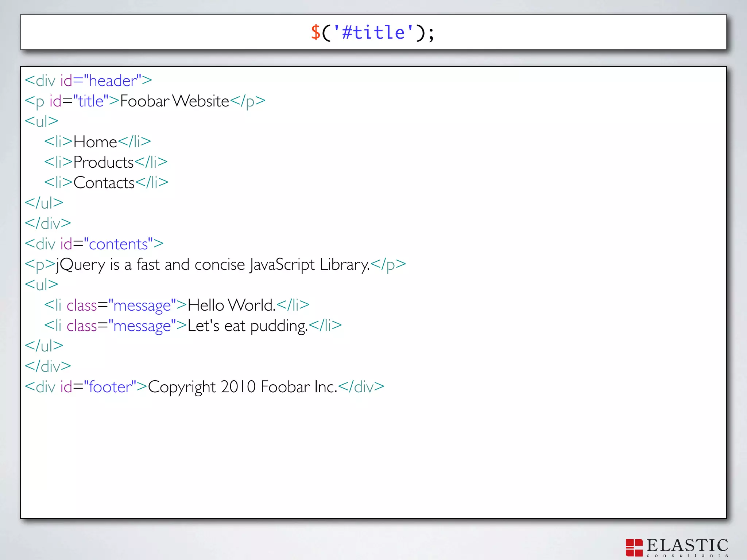Screen dimensions: 747x560
Task: Click 'Copyright 2010 Foobar Inc.' footer text
Action: click(243, 387)
